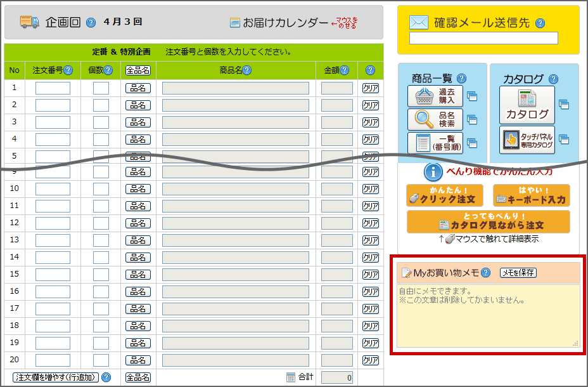Screen dimensions: 588x387
Task: Click help icon next to 個数 header
Action: pos(108,70)
